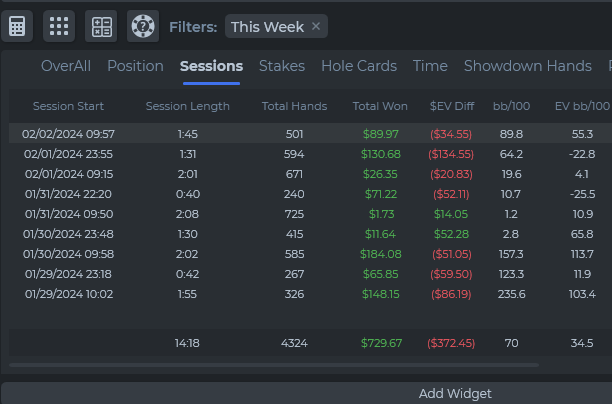Click the poker chip help icon
Image resolution: width=612 pixels, height=404 pixels.
(x=142, y=26)
